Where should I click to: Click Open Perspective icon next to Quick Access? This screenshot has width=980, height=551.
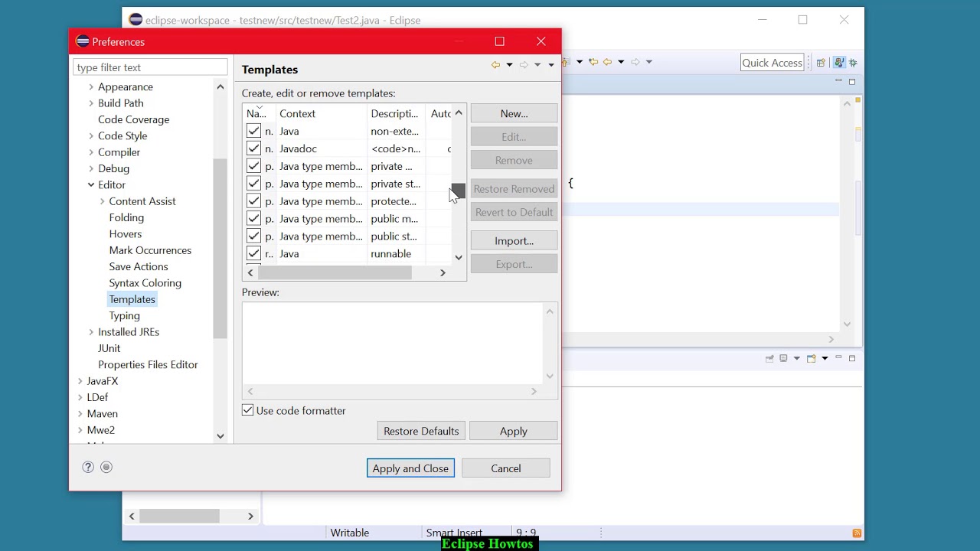coord(821,63)
